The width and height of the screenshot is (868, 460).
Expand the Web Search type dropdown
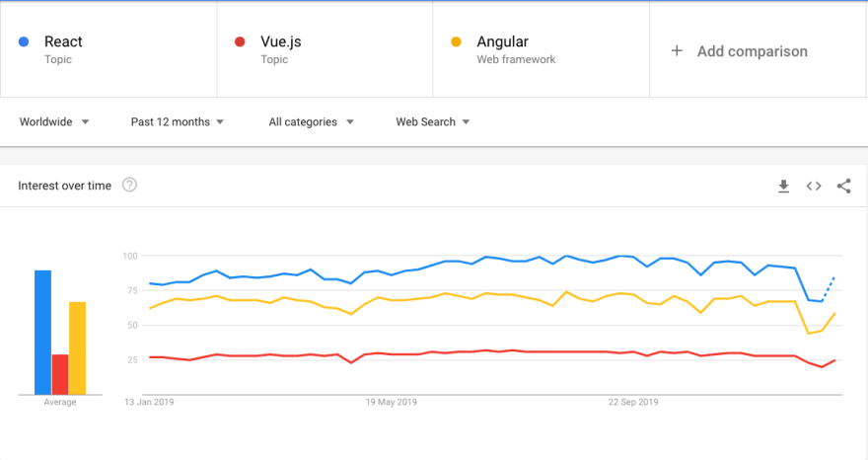432,122
